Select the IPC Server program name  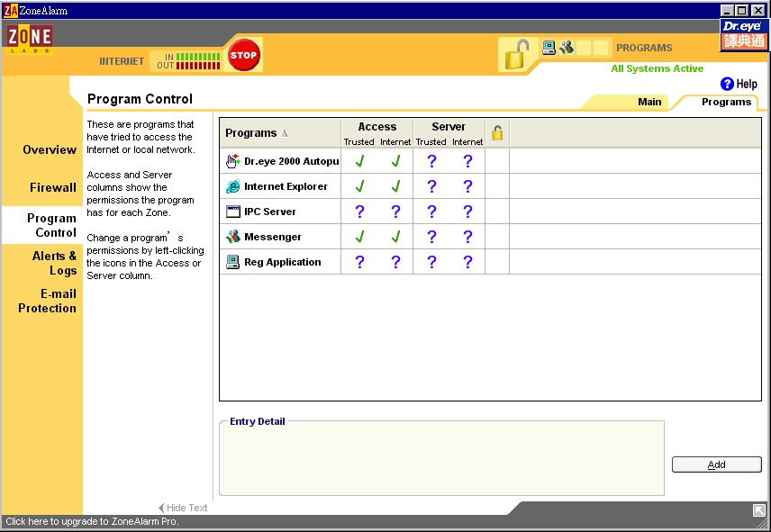pos(270,212)
